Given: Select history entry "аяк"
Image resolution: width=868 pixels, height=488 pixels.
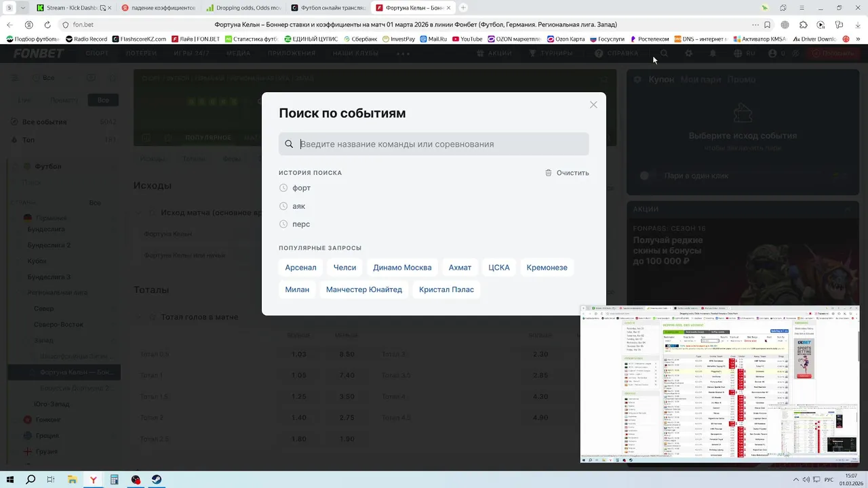Looking at the screenshot, I should [298, 206].
